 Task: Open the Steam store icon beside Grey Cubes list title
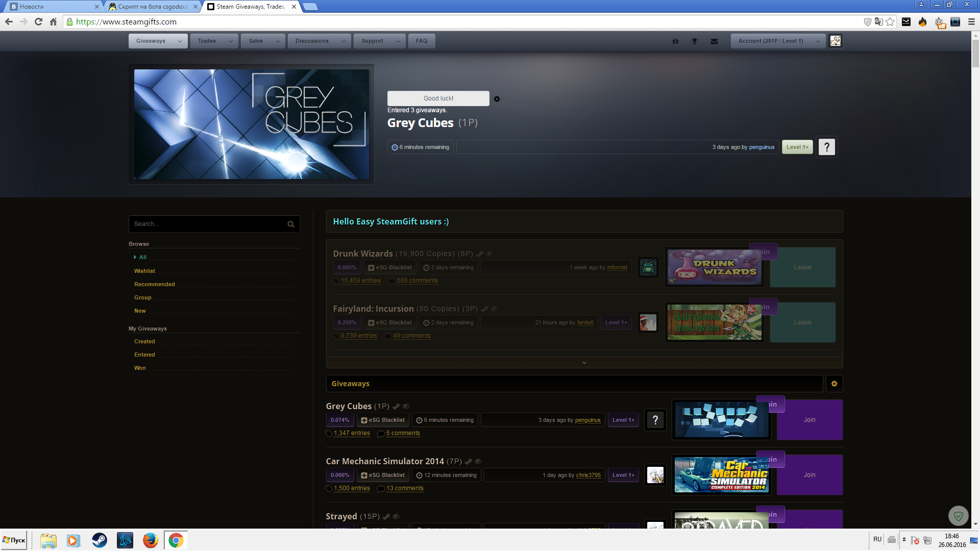pyautogui.click(x=396, y=407)
